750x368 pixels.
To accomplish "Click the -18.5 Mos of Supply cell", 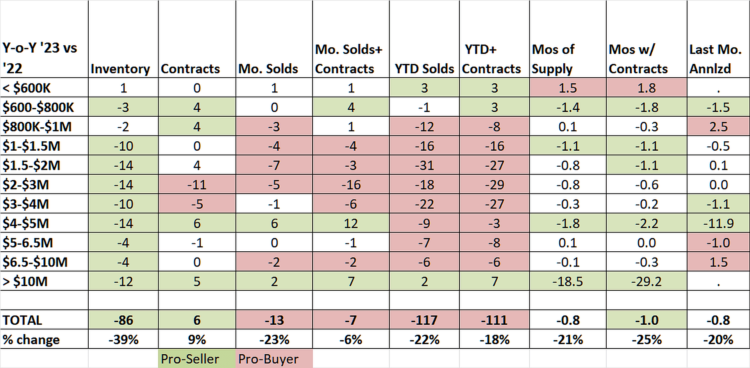I will tap(567, 281).
